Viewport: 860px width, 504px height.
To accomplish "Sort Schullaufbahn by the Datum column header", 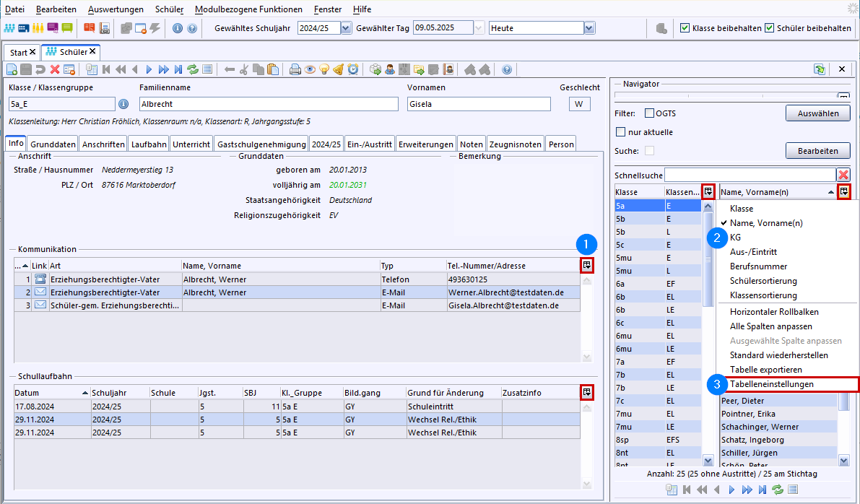I will [51, 393].
